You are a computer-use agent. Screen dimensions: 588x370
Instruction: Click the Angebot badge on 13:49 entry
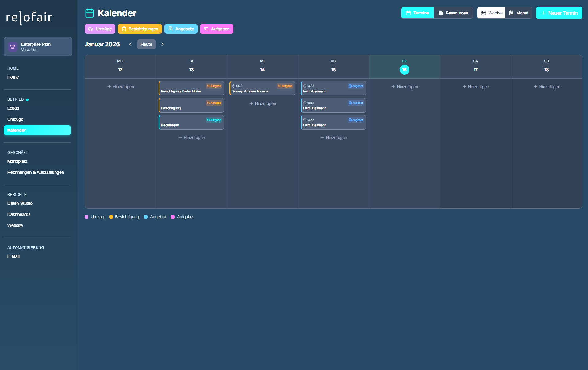[356, 103]
